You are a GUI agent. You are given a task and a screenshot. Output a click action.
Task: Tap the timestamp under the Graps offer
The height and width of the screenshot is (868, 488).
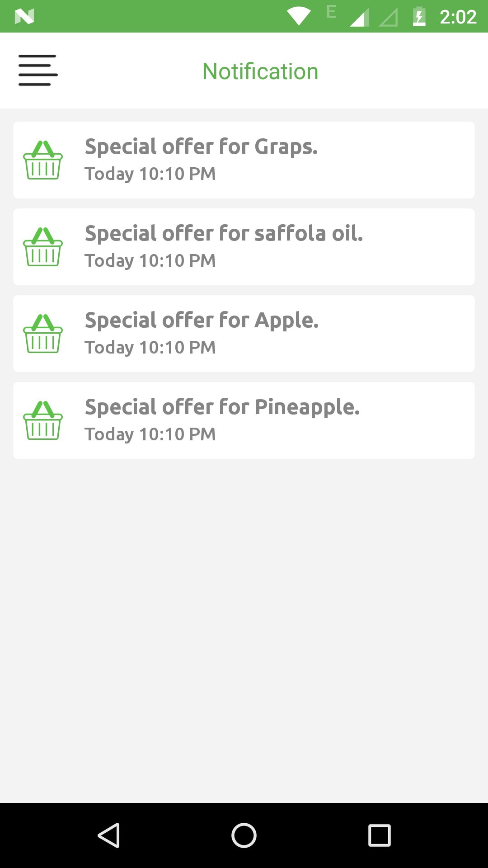pos(150,174)
